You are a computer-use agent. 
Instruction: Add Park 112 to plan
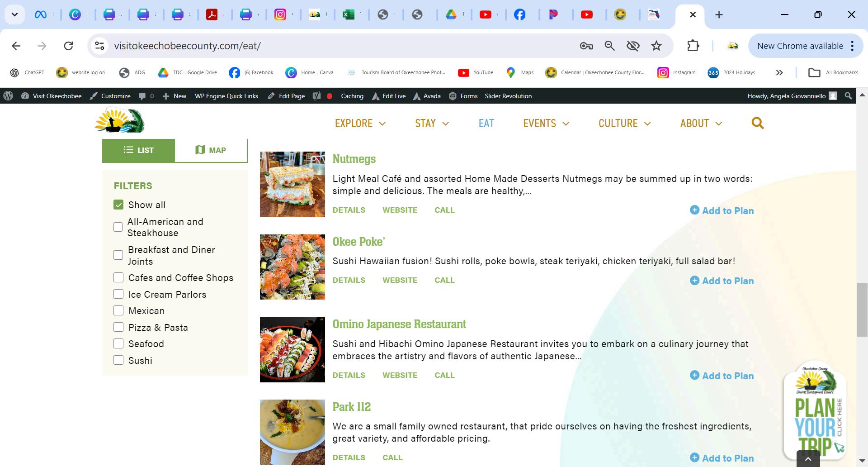click(722, 458)
